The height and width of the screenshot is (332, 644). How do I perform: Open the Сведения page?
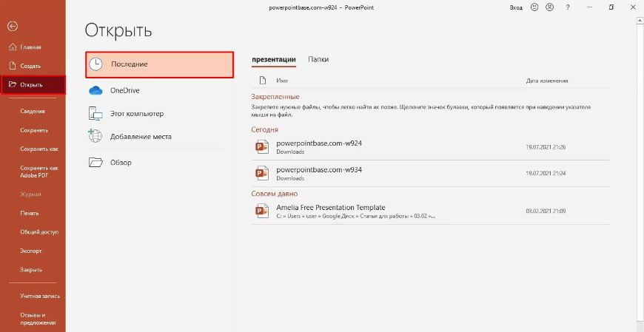(x=33, y=111)
